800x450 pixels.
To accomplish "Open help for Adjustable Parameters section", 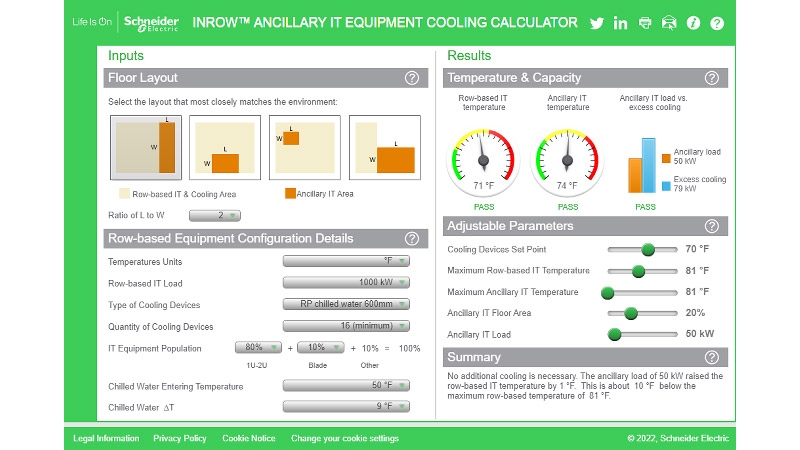I will click(x=711, y=226).
